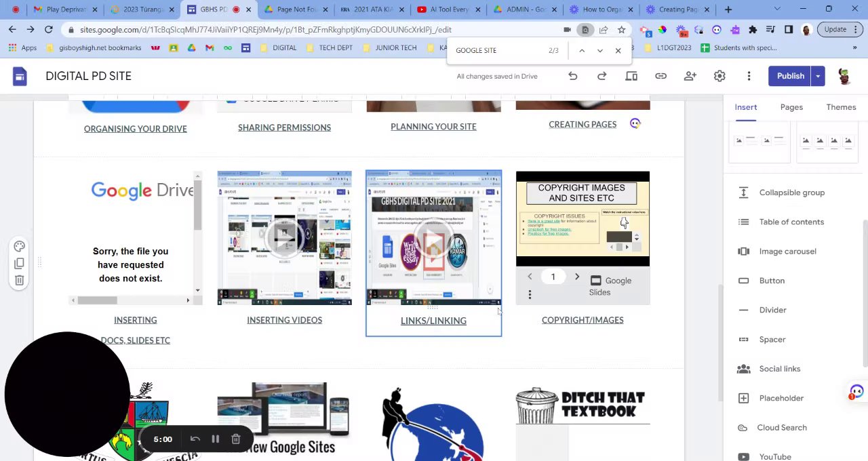Open the PLANNING YOUR SITE link
The image size is (868, 461).
pos(433,127)
